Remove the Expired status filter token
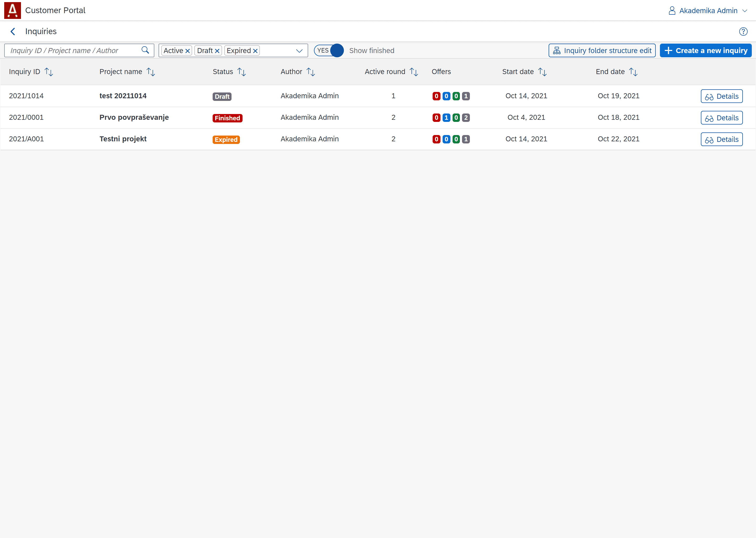Screen dimensions: 756x538 pos(255,51)
